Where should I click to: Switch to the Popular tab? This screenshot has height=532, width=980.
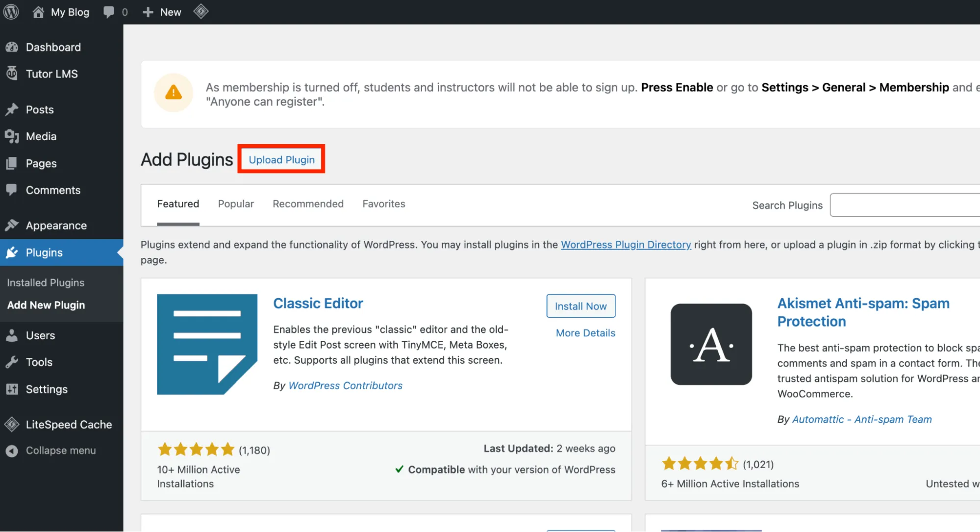click(x=236, y=204)
